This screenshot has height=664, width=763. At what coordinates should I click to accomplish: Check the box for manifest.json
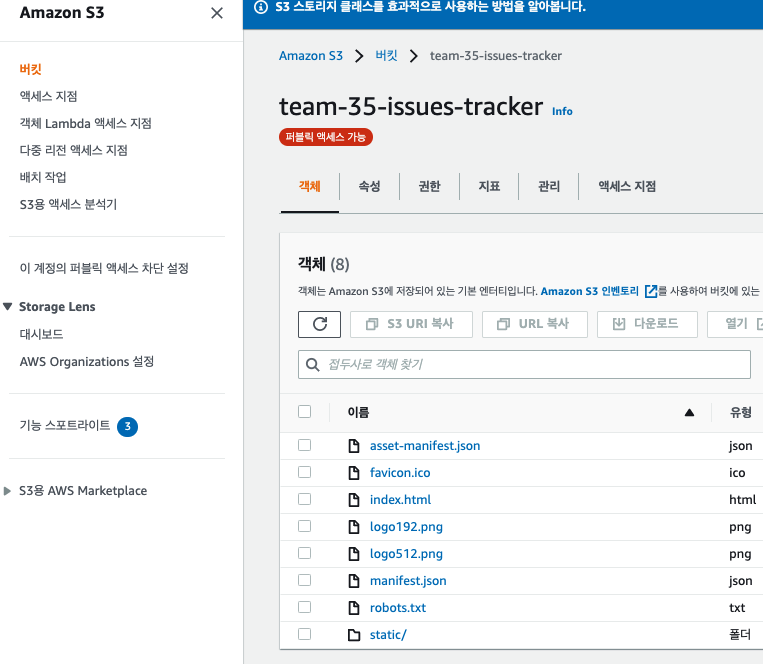pyautogui.click(x=305, y=580)
